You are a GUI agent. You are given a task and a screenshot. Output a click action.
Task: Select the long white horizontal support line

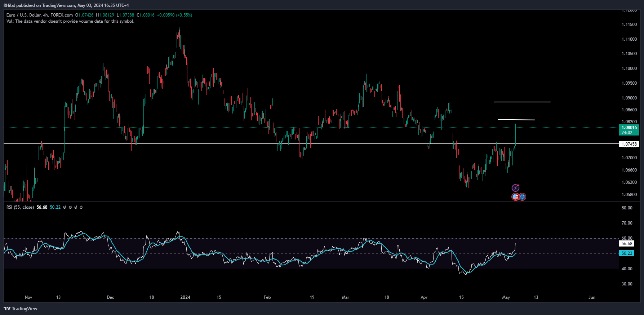(311, 144)
